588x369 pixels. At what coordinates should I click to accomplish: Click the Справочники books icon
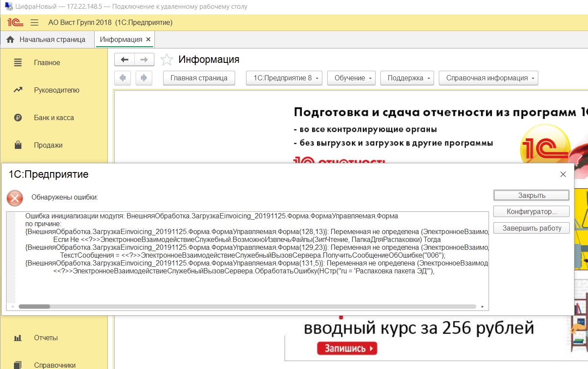click(18, 365)
